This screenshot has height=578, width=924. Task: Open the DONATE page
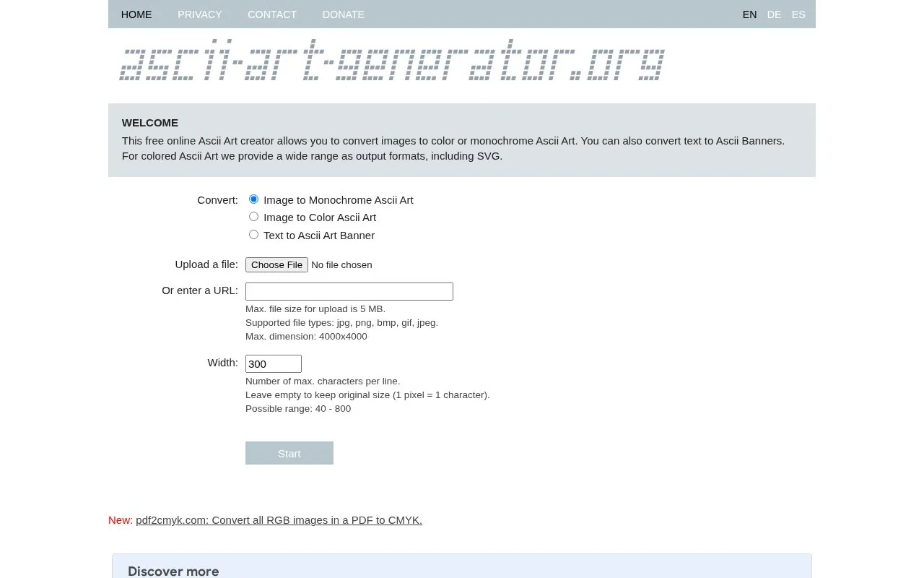point(344,14)
